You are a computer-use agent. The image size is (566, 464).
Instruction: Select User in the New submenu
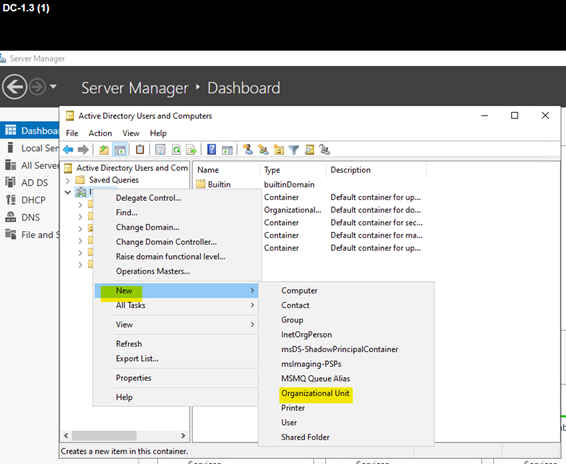346,422
